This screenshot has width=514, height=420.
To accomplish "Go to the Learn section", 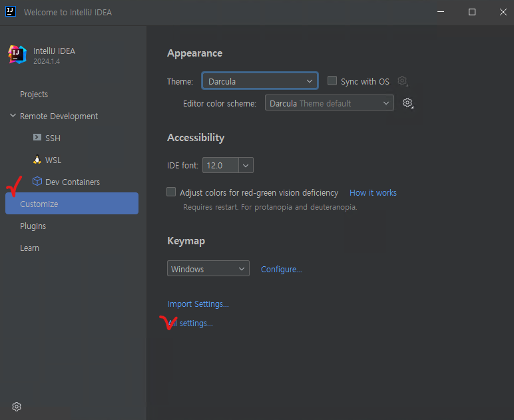I will (x=29, y=248).
